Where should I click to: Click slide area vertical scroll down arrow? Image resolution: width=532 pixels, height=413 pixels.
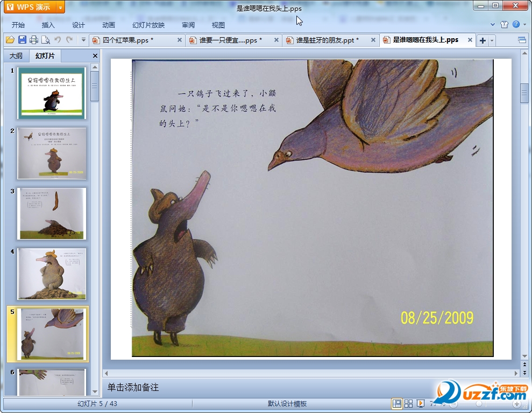[x=524, y=356]
